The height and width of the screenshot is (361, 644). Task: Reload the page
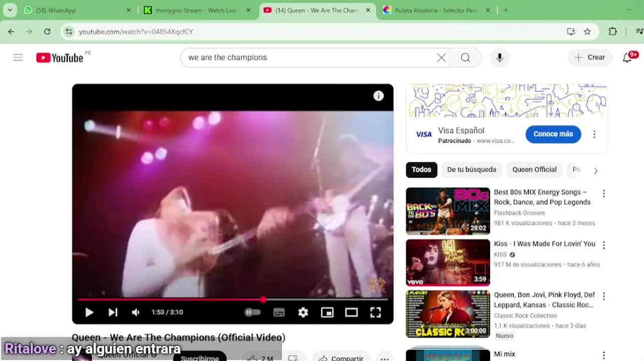point(47,32)
